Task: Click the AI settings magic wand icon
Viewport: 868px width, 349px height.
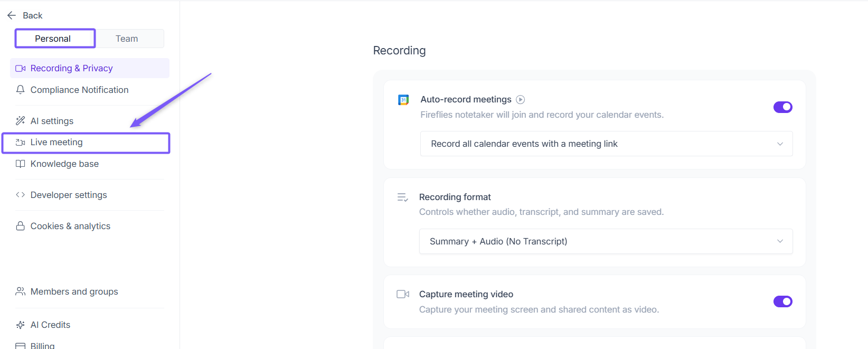Action: [21, 121]
